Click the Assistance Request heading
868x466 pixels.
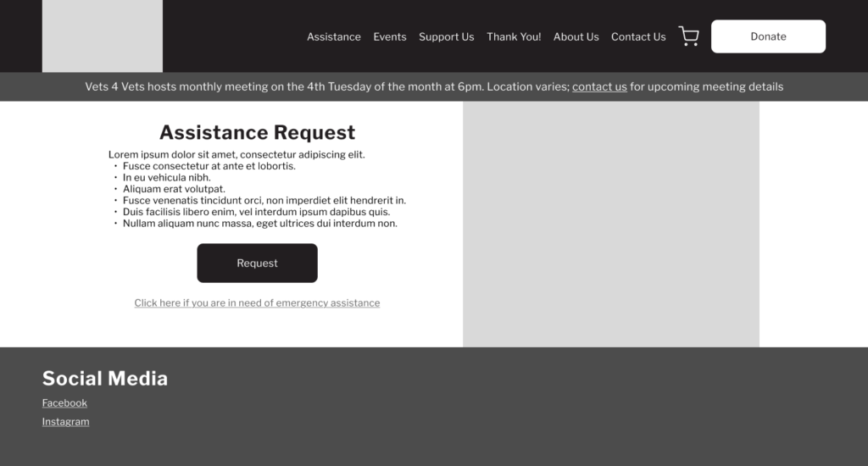coord(257,133)
